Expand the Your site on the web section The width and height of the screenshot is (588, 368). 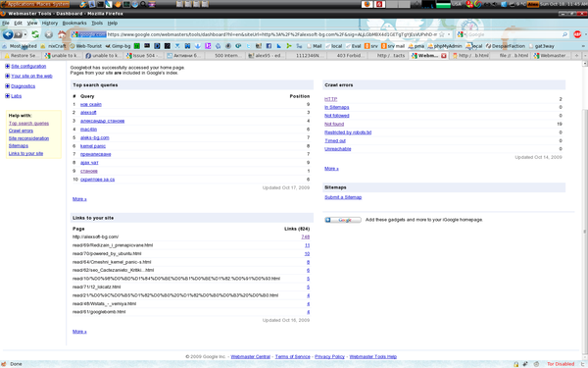click(7, 76)
